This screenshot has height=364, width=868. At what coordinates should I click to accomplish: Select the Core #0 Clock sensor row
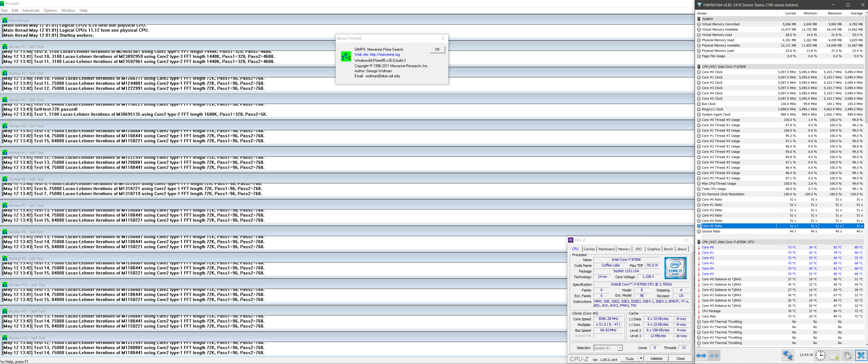(712, 72)
